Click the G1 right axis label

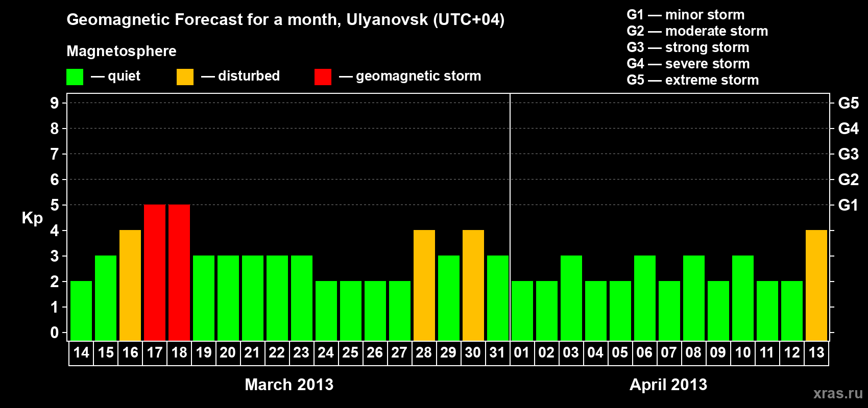(x=849, y=205)
